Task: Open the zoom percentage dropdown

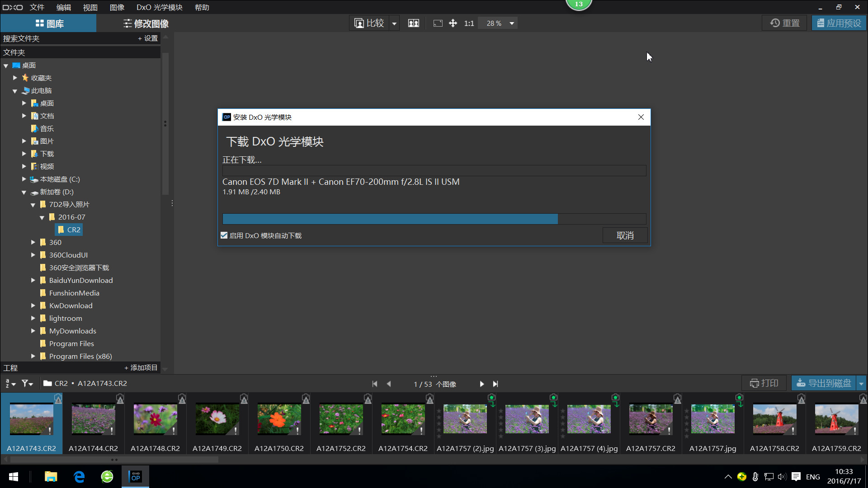Action: tap(512, 23)
